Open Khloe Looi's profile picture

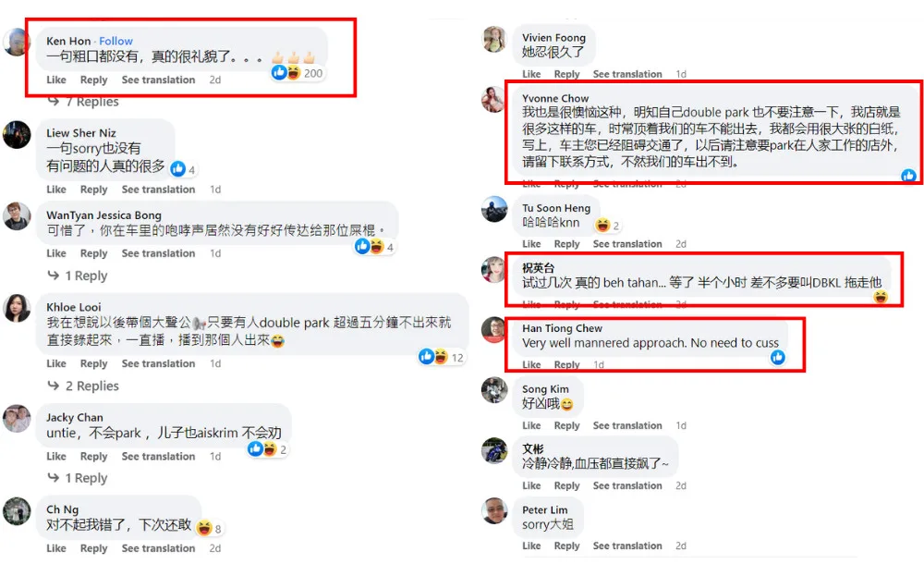point(17,308)
